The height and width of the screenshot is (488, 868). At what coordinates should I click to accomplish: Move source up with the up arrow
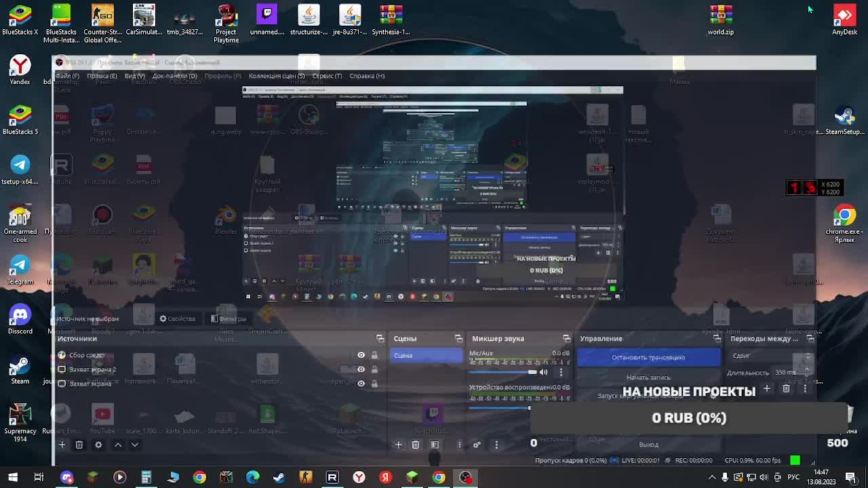118,445
